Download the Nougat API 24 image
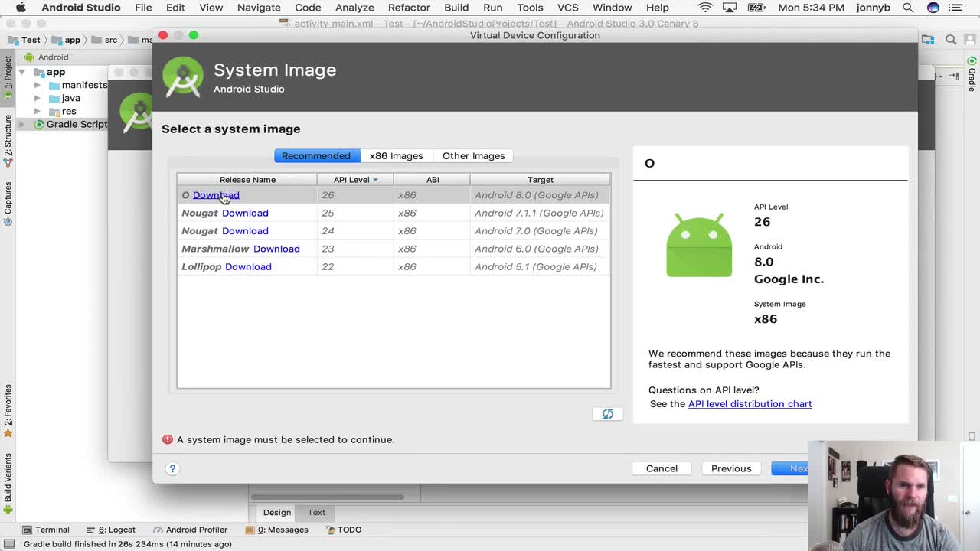980x551 pixels. point(245,231)
